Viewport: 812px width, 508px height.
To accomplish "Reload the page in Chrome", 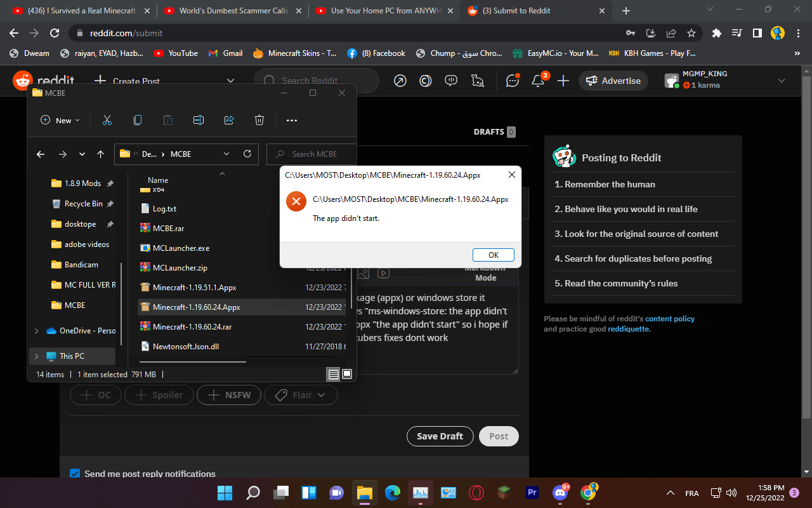I will coord(55,33).
